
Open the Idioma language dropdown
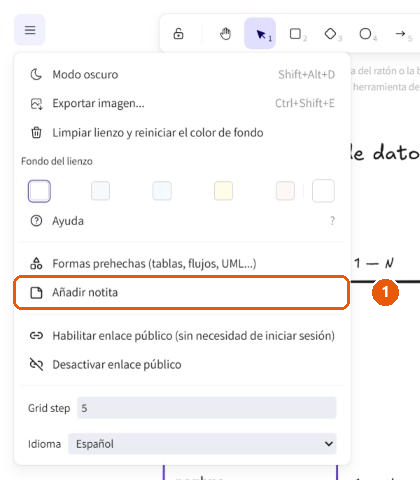202,444
